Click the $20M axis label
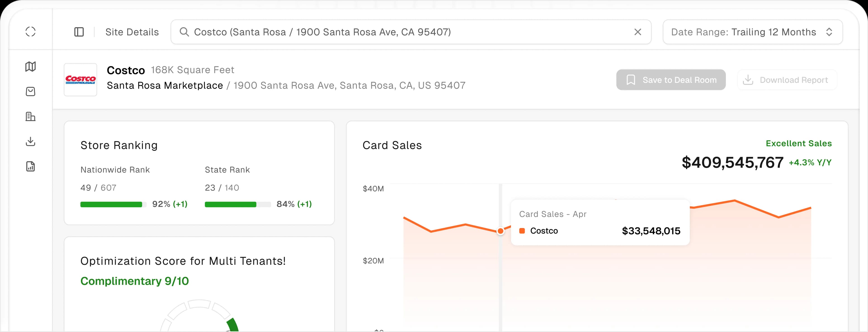The image size is (868, 332). (373, 261)
